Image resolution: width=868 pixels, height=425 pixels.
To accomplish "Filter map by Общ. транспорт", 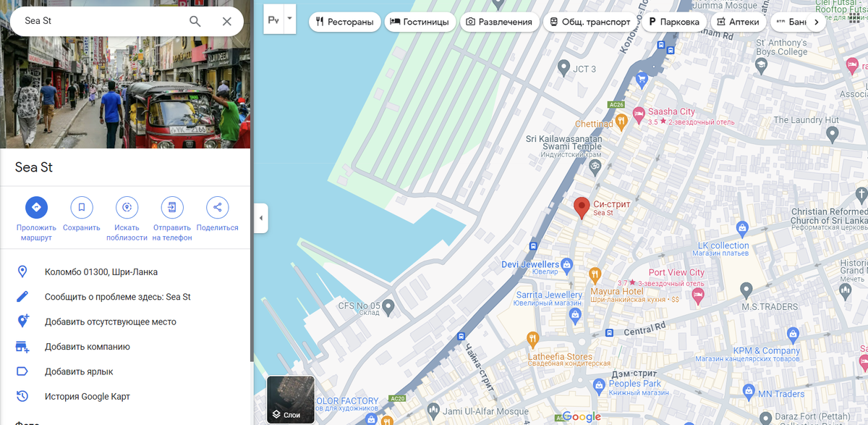I will coord(590,22).
